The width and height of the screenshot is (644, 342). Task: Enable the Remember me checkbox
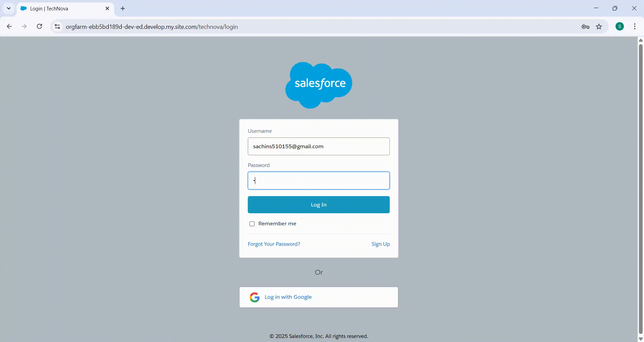(252, 224)
